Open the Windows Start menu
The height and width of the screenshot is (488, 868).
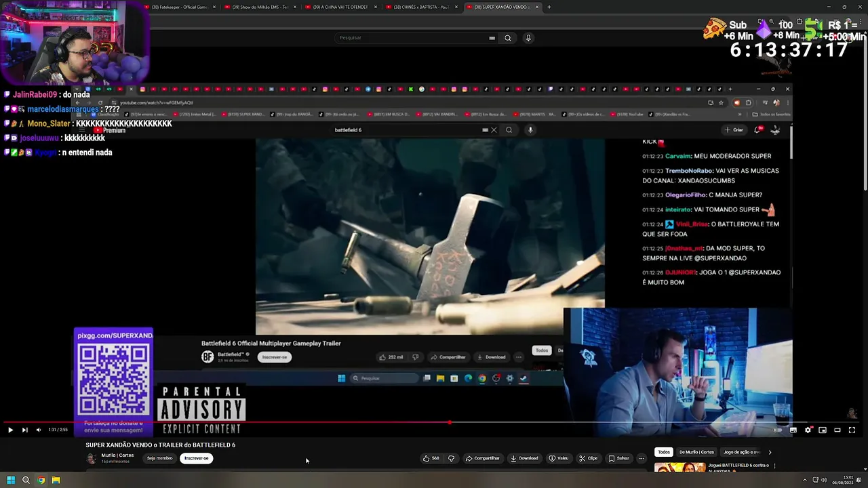(11, 480)
